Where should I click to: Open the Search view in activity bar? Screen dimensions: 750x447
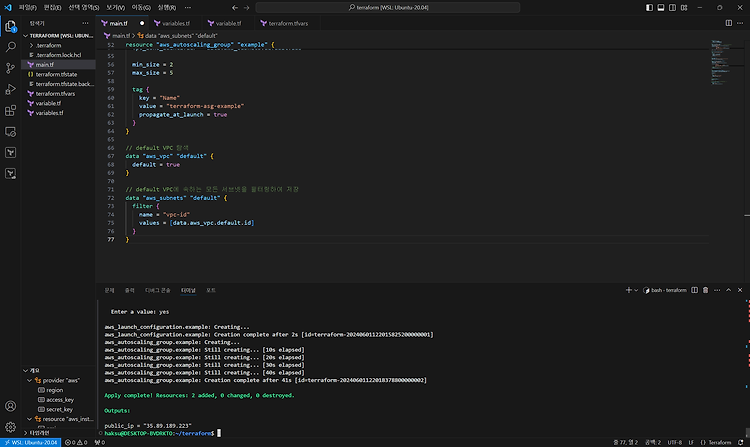point(11,46)
